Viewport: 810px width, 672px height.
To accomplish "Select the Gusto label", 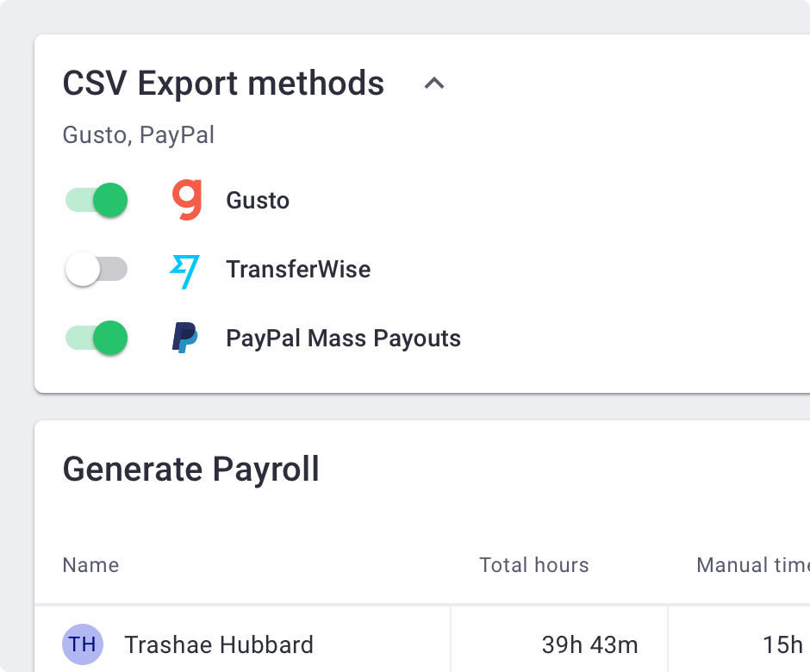I will 258,201.
